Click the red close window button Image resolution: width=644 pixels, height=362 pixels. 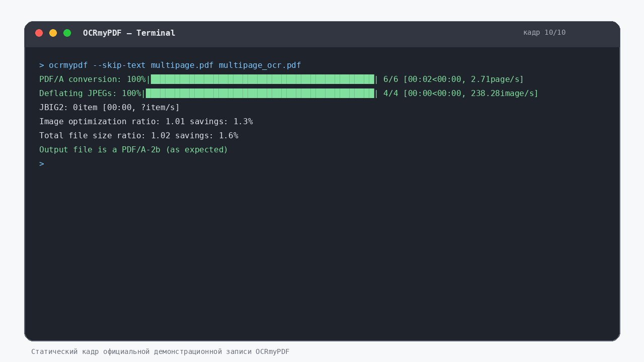pyautogui.click(x=39, y=33)
